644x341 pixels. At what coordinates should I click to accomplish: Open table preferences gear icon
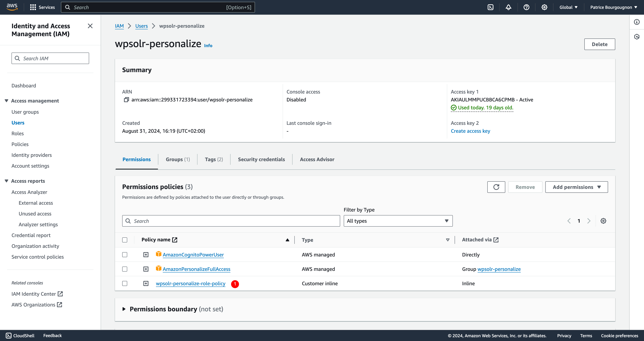(603, 221)
